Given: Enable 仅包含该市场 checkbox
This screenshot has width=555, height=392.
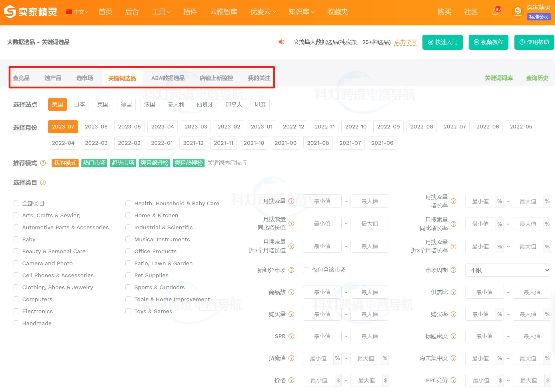Looking at the screenshot, I should (306, 270).
